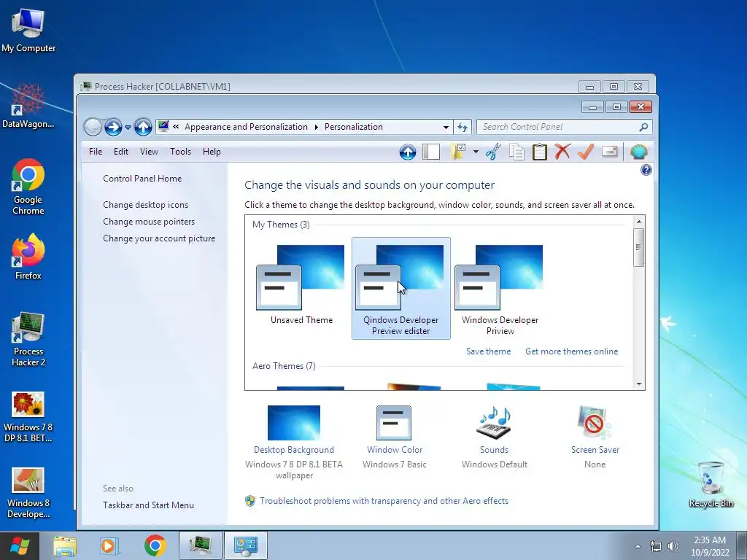Open Taskbar and Start Menu link
This screenshot has height=560, width=747.
[x=148, y=505]
